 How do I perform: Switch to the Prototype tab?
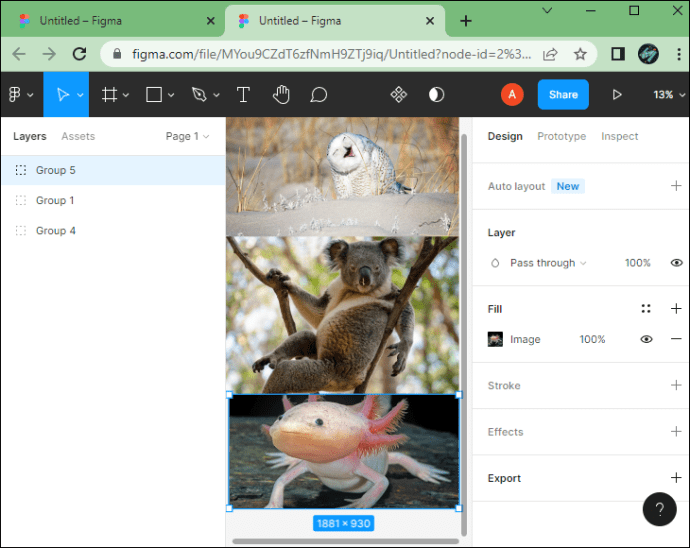coord(562,136)
